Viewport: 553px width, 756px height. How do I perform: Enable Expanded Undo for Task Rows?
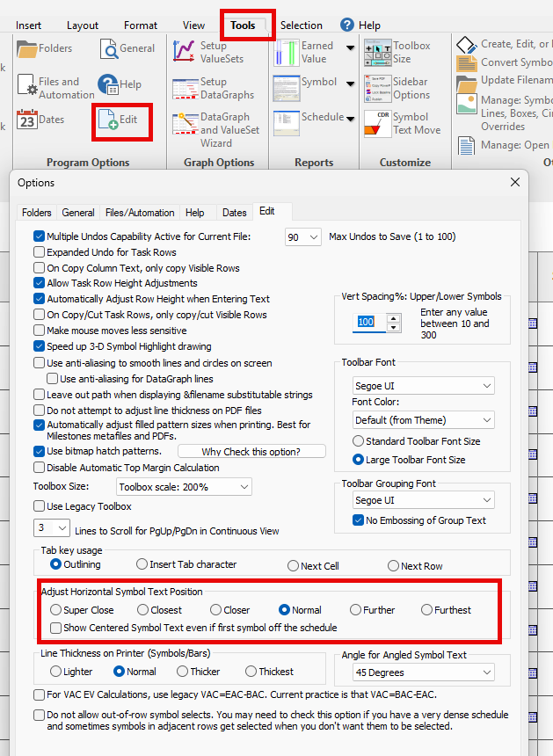pyautogui.click(x=40, y=252)
